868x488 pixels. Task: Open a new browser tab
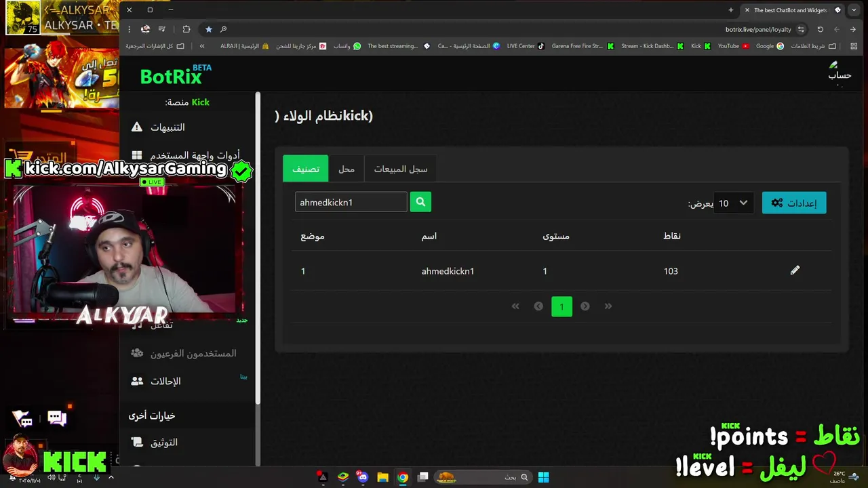730,10
